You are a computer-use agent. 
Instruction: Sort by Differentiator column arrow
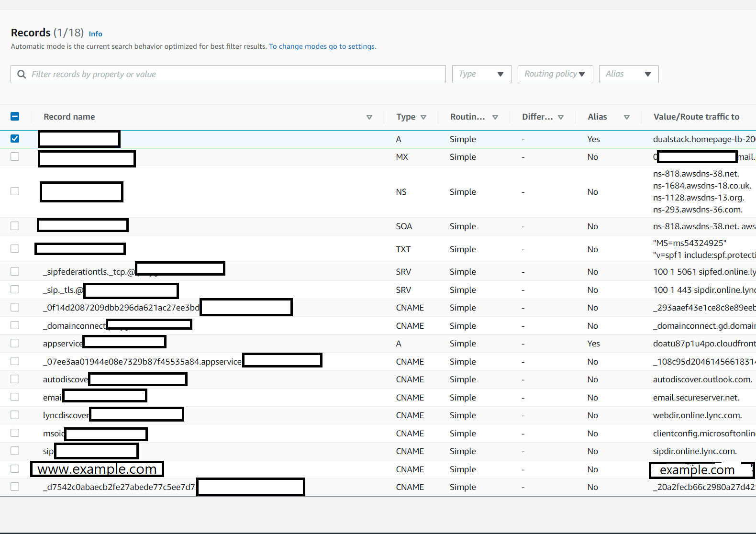pyautogui.click(x=561, y=117)
